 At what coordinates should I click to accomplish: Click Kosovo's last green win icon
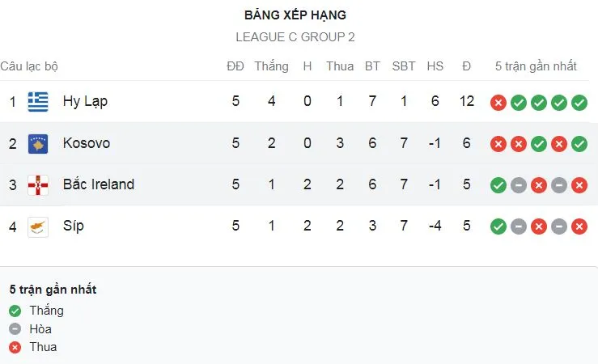pos(579,144)
